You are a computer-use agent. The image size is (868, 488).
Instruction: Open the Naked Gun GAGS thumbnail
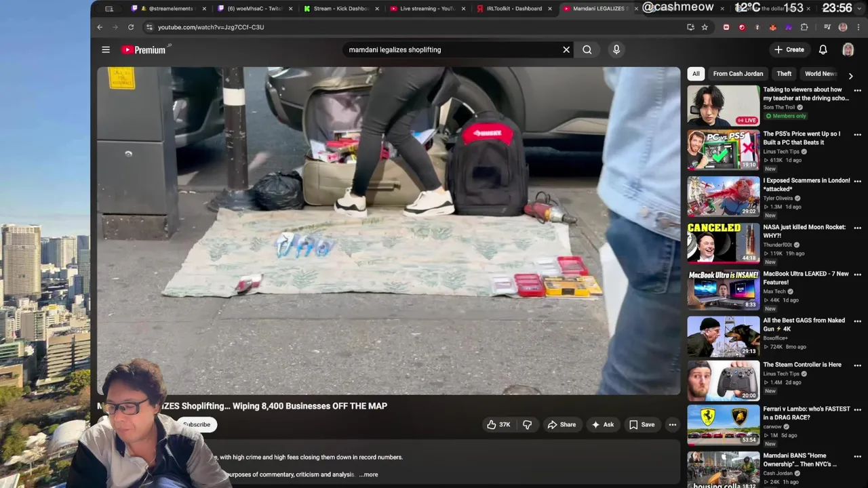[724, 336]
